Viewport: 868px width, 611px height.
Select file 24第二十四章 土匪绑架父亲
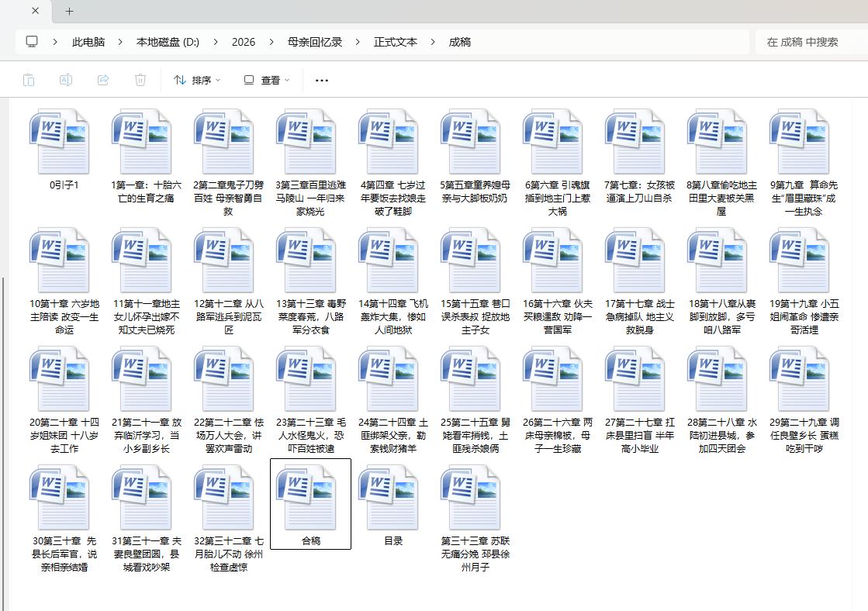point(393,399)
